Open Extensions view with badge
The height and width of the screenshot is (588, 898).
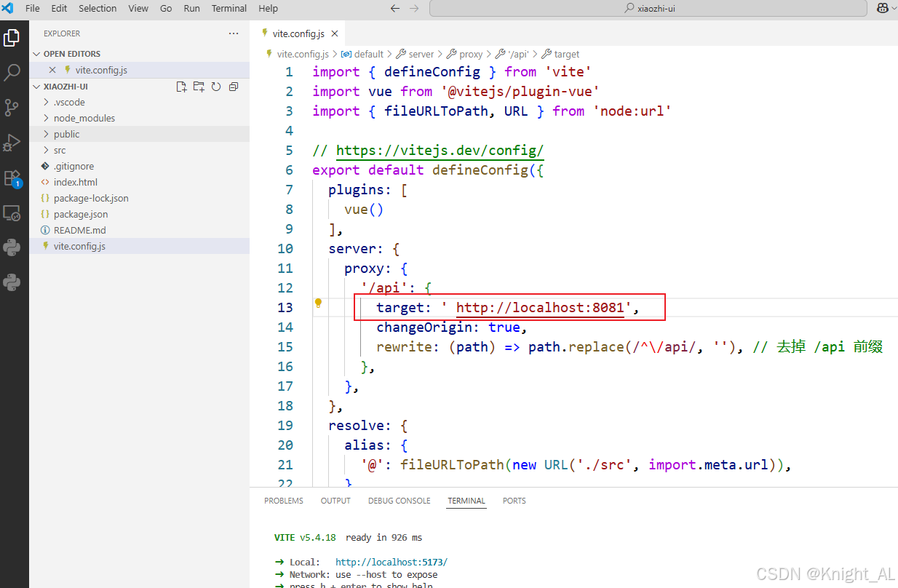(12, 178)
